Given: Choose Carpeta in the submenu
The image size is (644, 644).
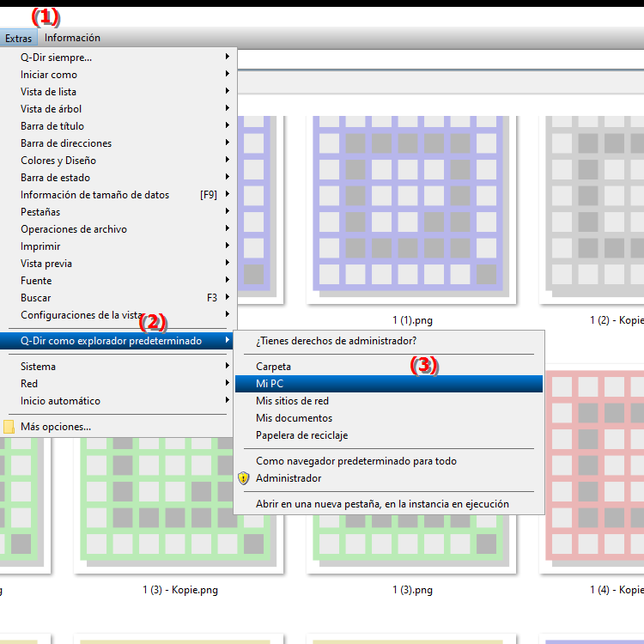Looking at the screenshot, I should 388,367.
